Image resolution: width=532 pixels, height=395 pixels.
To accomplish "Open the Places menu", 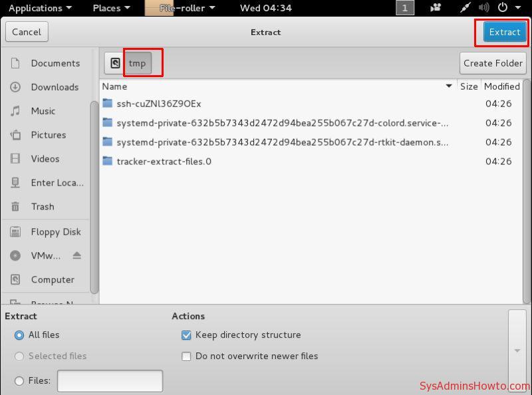I will [111, 8].
